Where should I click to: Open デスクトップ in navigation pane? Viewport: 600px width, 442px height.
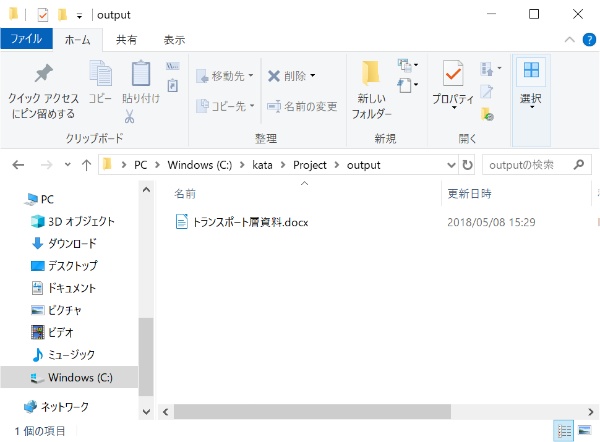point(64,266)
